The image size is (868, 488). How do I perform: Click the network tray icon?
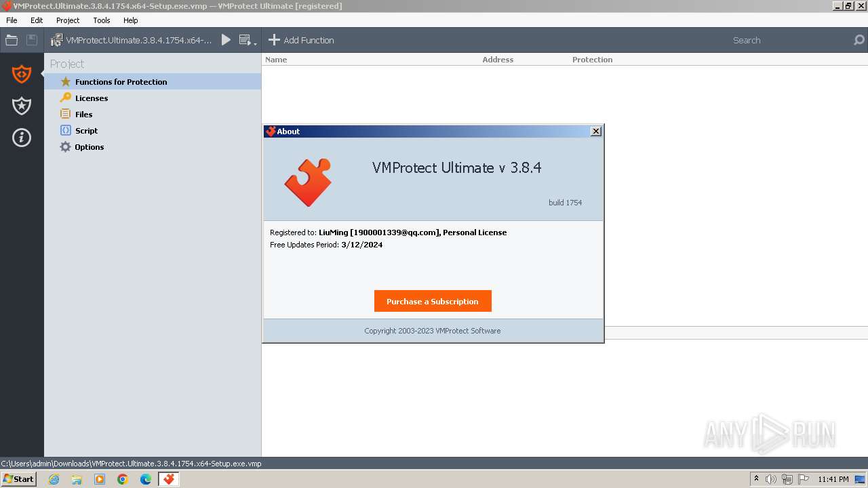(x=787, y=479)
